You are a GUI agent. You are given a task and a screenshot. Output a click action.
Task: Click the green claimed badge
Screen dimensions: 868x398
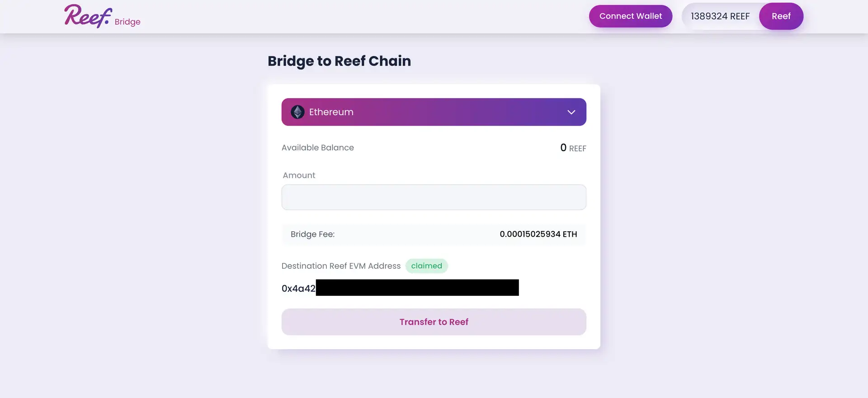point(426,266)
